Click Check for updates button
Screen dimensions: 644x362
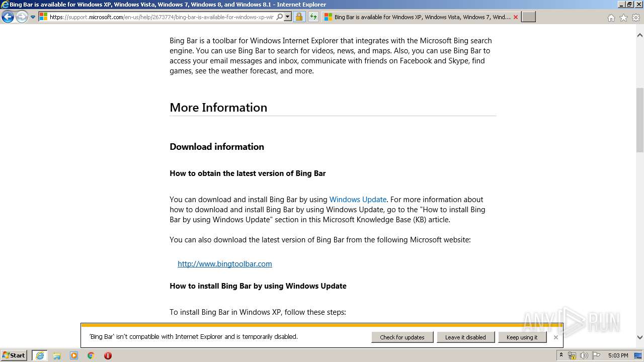coord(403,337)
